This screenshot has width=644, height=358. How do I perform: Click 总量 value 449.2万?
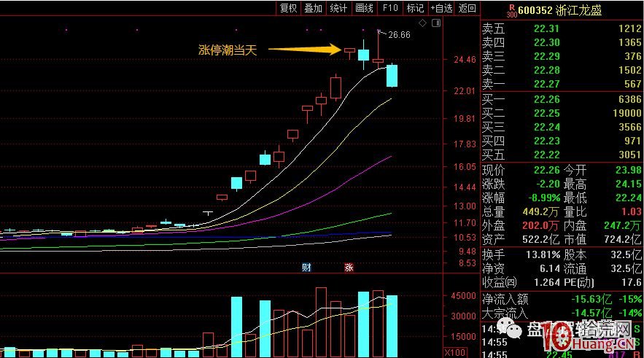point(541,212)
